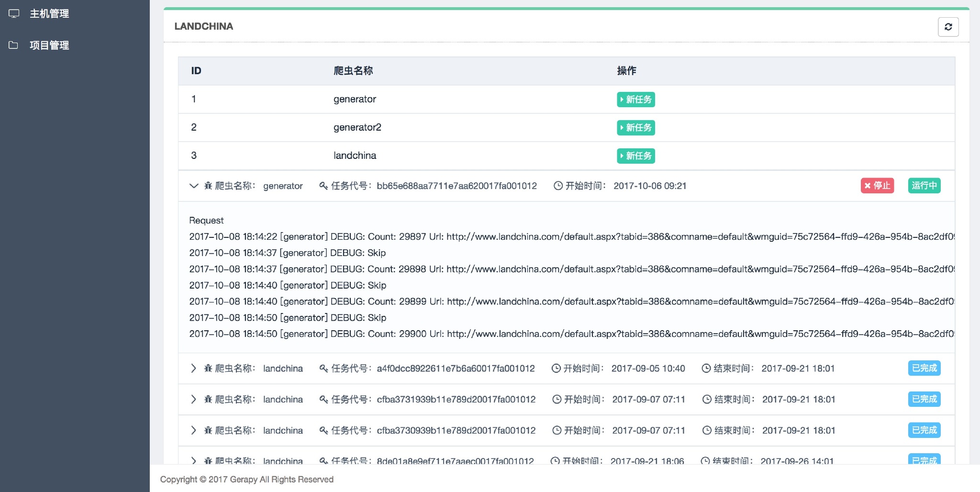
Task: Click the Copyright 2017 Gerapy footer text
Action: coord(247,479)
